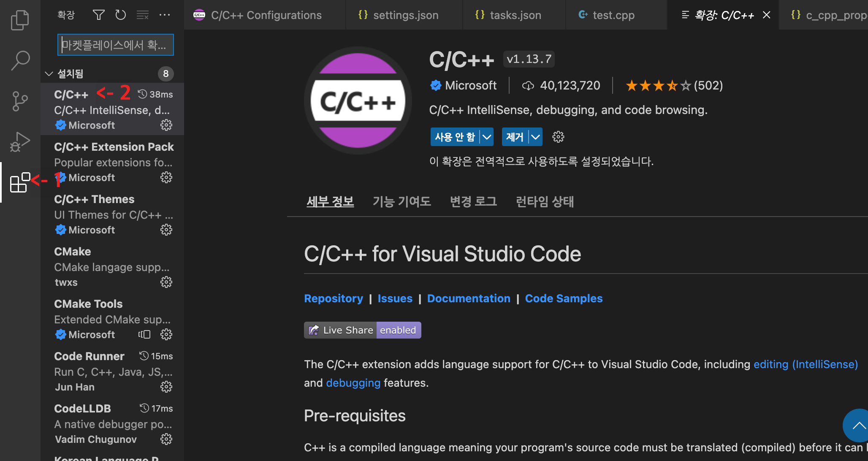Select C/C++ Extension Pack in list
This screenshot has height=461, width=868.
112,162
